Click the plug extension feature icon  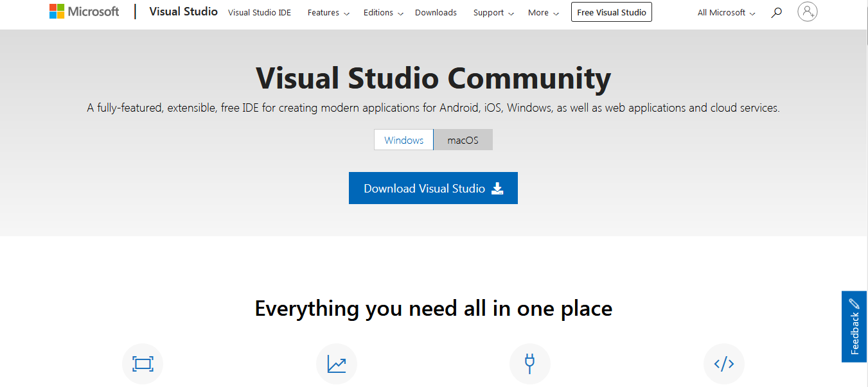point(530,364)
